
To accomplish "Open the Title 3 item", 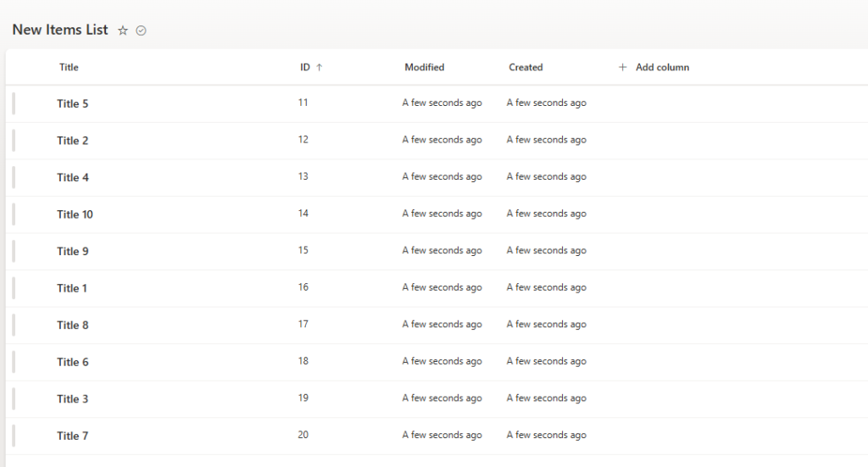I will pos(73,399).
